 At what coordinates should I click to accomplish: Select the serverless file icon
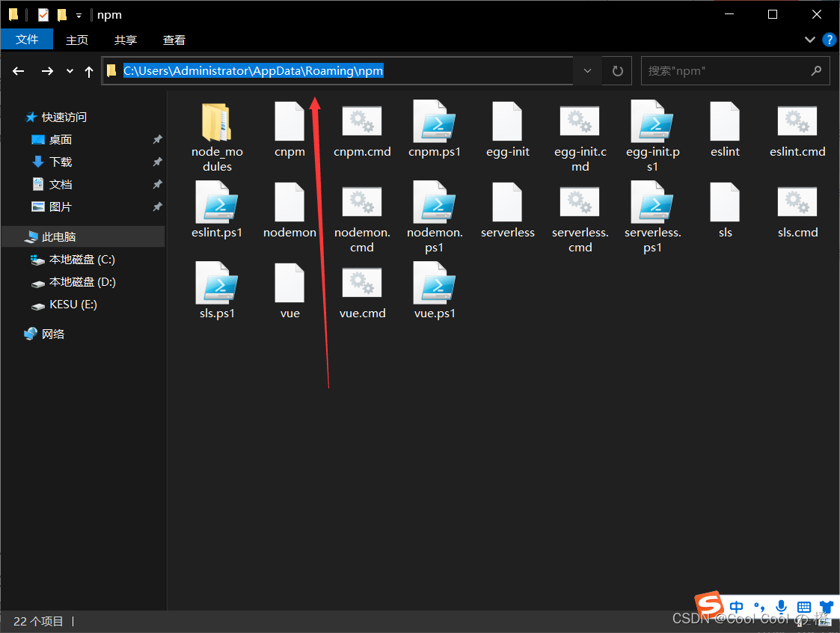pos(507,203)
